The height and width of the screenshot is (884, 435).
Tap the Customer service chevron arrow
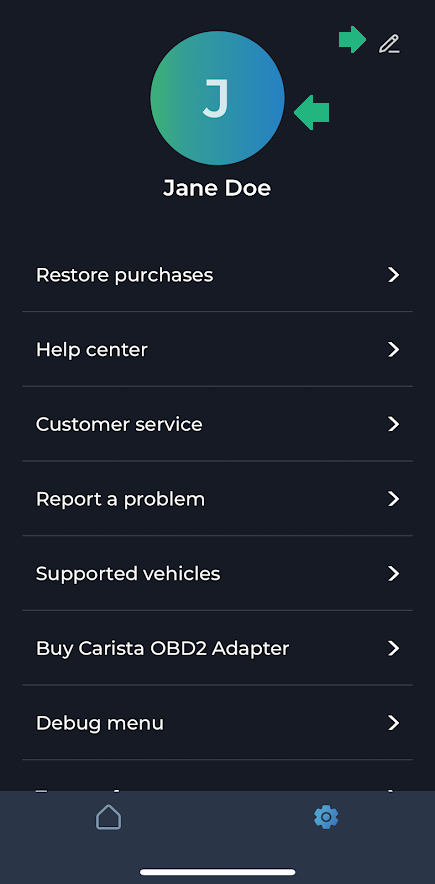coord(393,425)
